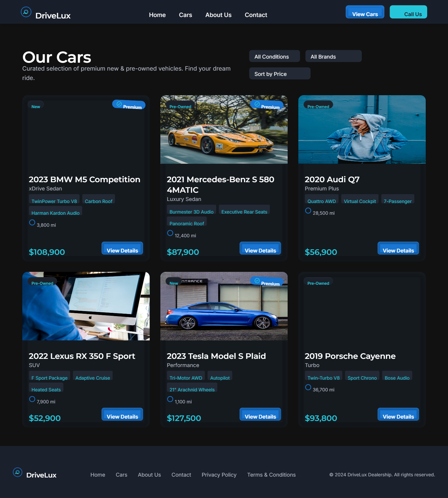Open the All Conditions filter dropdown

(274, 56)
